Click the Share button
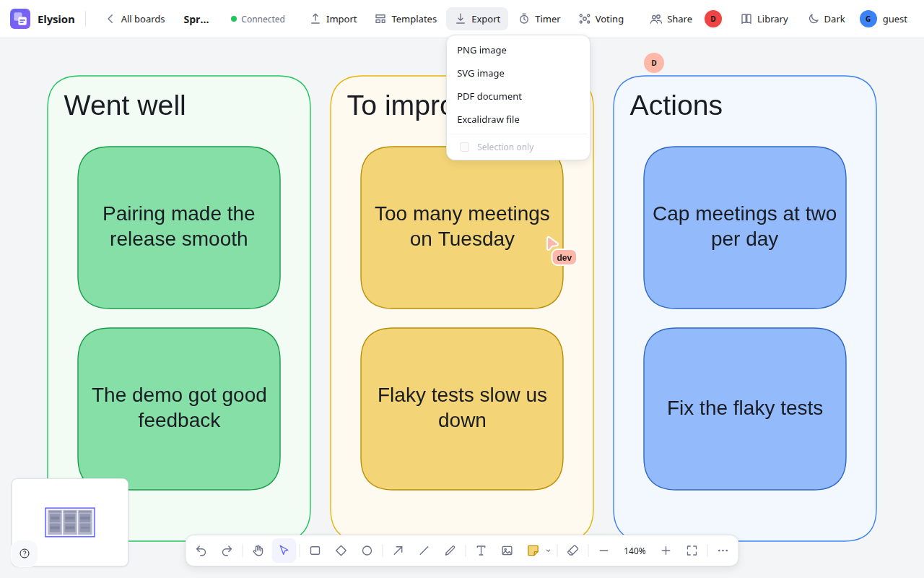This screenshot has height=578, width=924. pos(671,19)
